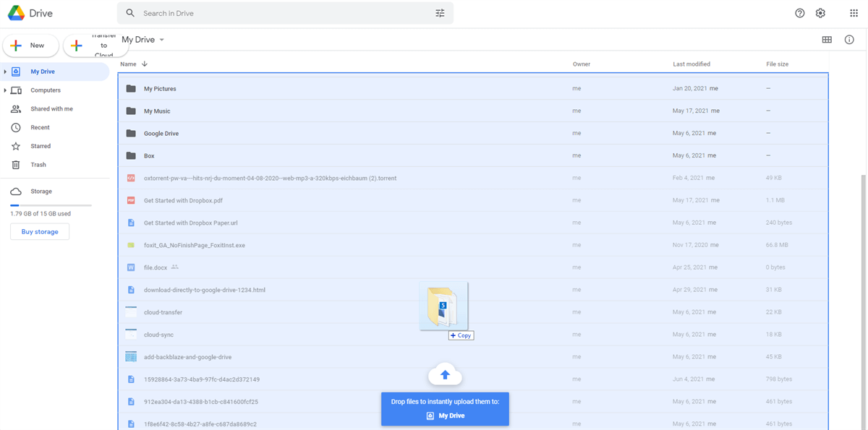This screenshot has height=430, width=868.
Task: Reverse sort direction arrow beside Name
Action: click(x=145, y=64)
